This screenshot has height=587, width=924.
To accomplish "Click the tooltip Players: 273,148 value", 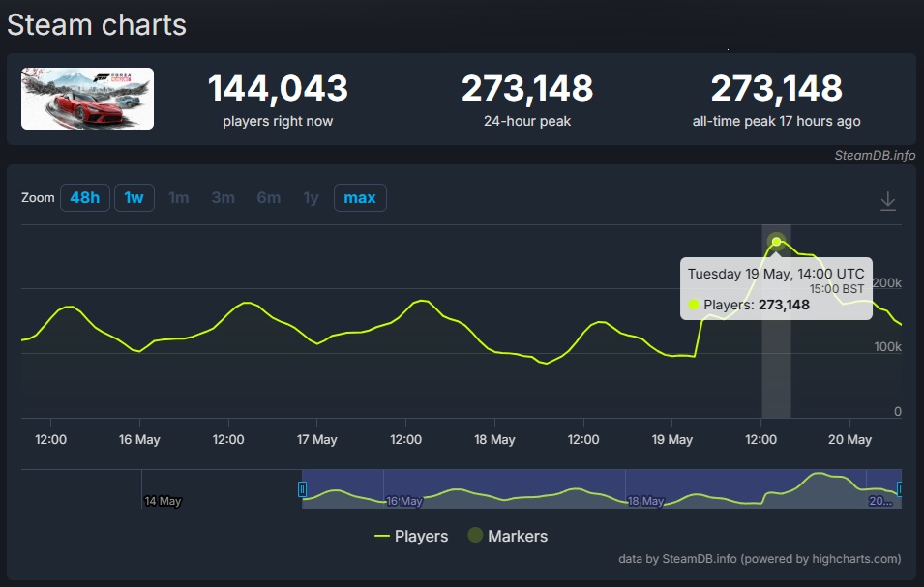I will (x=784, y=305).
